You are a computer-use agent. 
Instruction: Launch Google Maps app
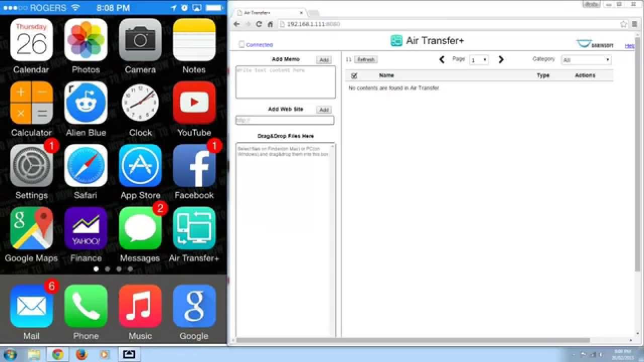pos(31,228)
